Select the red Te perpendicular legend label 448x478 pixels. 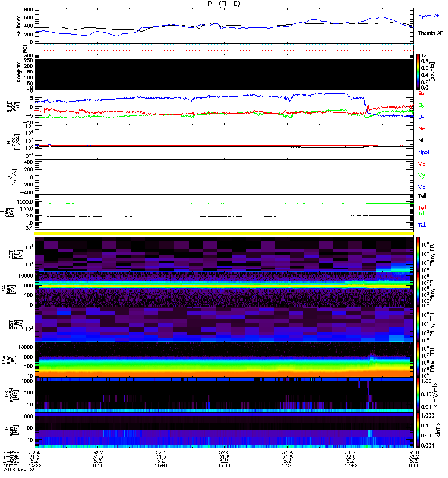tap(423, 207)
